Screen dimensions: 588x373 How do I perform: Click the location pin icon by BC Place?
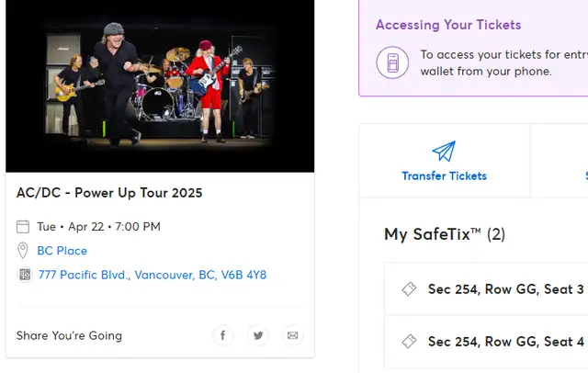(x=24, y=251)
